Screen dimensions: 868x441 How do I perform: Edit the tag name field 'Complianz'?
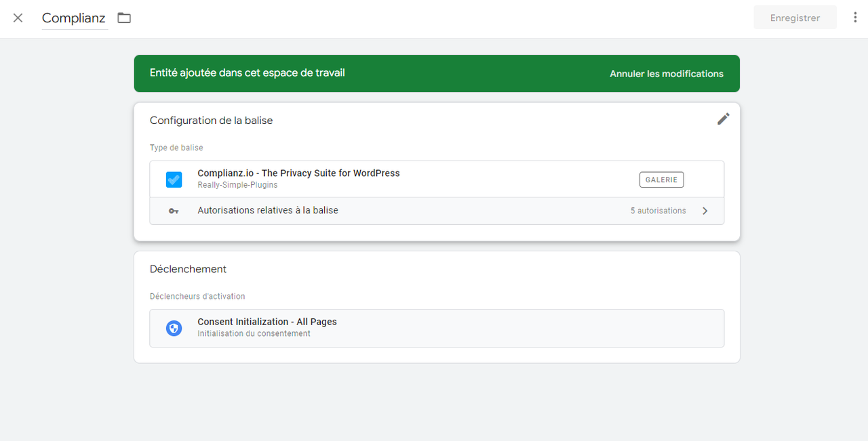(74, 18)
